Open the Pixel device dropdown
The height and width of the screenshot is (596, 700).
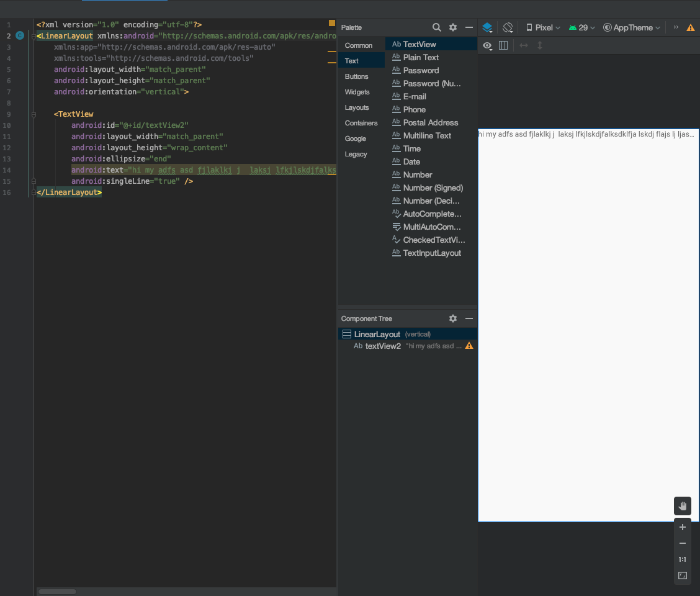tap(543, 28)
